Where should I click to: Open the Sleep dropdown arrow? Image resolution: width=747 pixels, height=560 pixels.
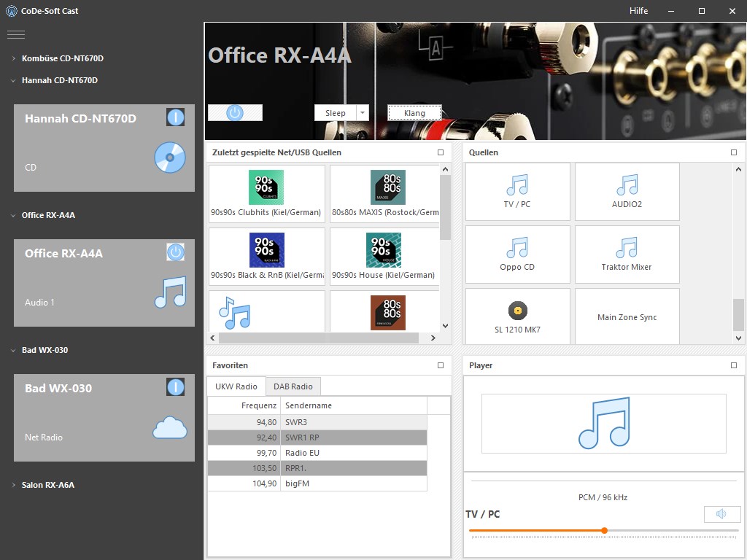point(363,113)
